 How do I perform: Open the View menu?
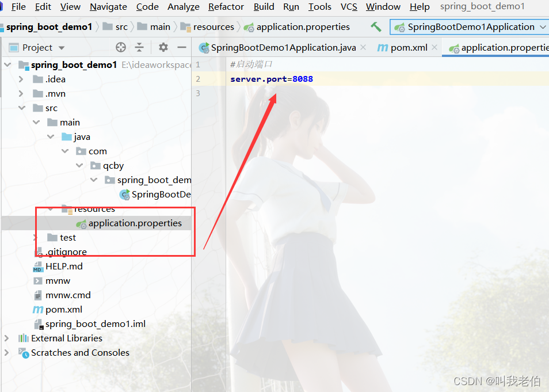pyautogui.click(x=70, y=7)
